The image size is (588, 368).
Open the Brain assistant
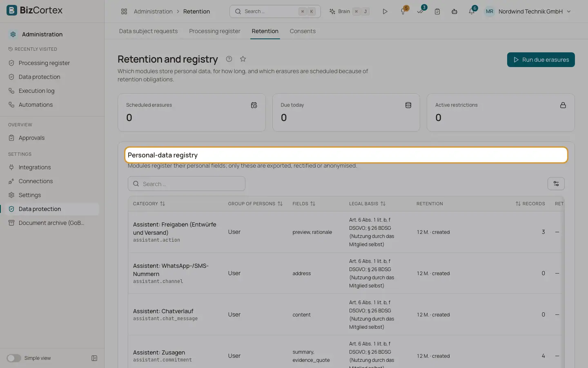349,11
